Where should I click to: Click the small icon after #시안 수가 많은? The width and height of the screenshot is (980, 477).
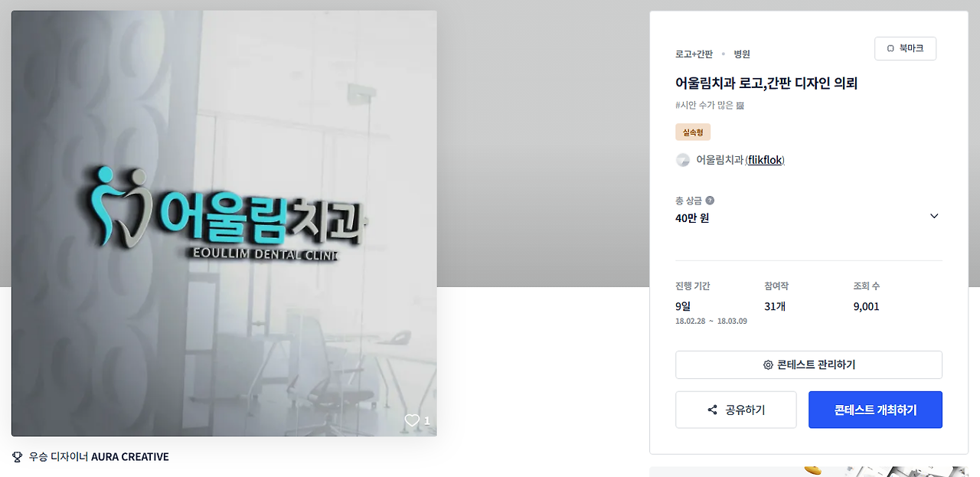coord(740,106)
